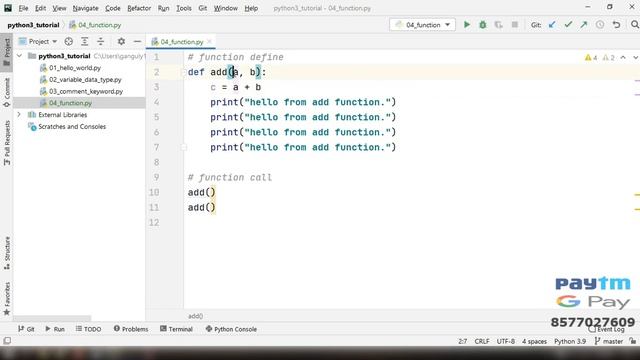Viewport: 640px width, 360px height.
Task: Open the Pull Requests tool window
Action: [7, 143]
